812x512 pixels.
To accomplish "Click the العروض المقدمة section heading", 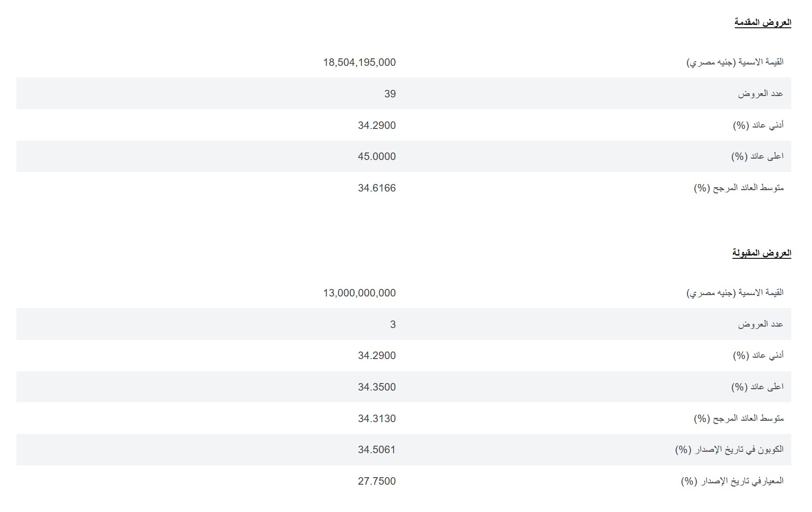I will (763, 23).
